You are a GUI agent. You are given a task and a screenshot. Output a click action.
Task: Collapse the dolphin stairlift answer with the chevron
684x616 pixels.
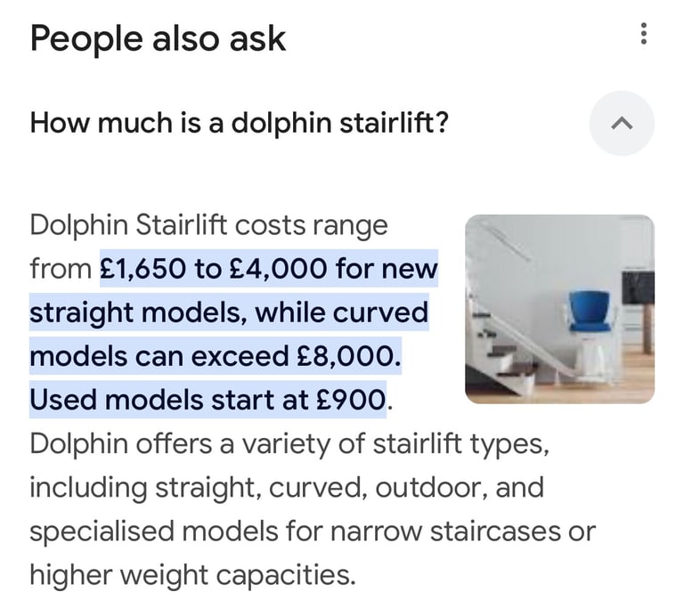pyautogui.click(x=622, y=124)
